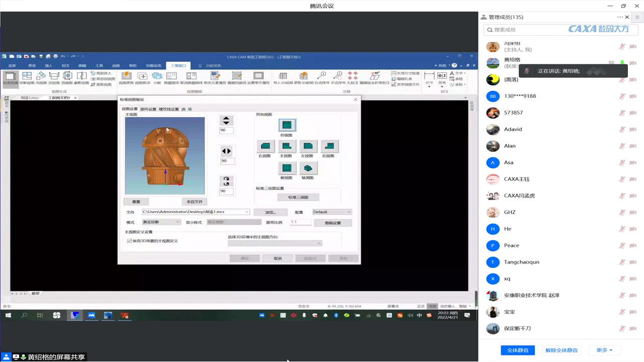
Task: Select the 后视图 rear view icon
Action: [330, 146]
